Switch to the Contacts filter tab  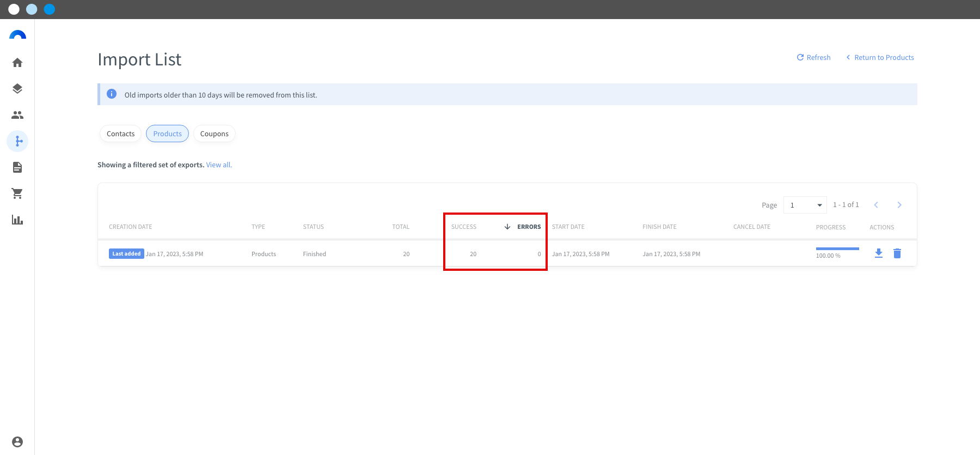[x=121, y=134]
